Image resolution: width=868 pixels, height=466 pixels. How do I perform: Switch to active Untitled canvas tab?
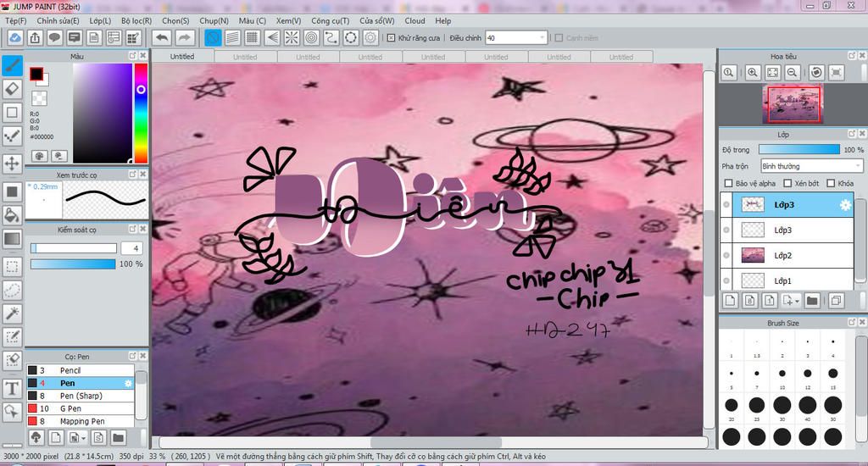pyautogui.click(x=182, y=57)
